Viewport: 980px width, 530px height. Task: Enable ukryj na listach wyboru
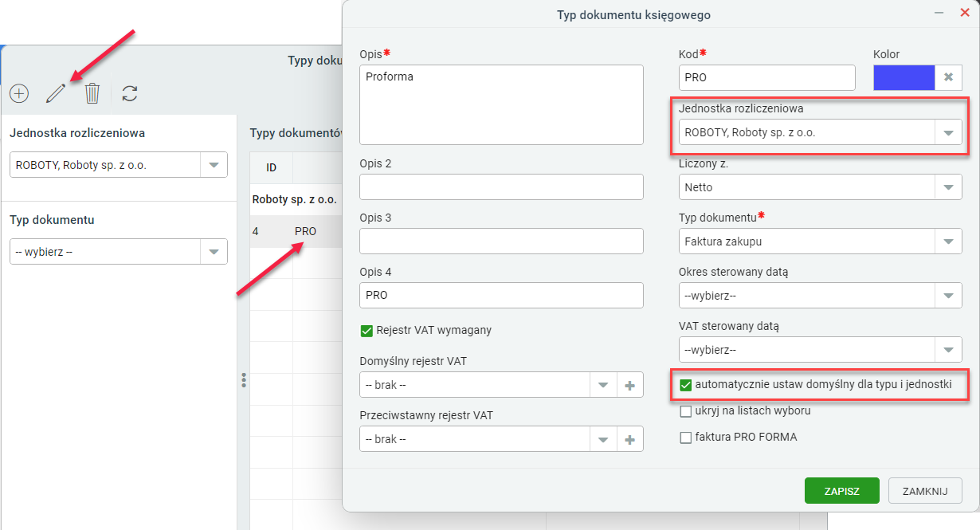(685, 411)
